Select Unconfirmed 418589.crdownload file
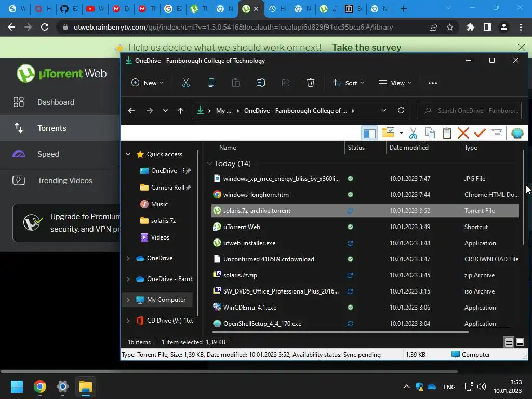 365,259
